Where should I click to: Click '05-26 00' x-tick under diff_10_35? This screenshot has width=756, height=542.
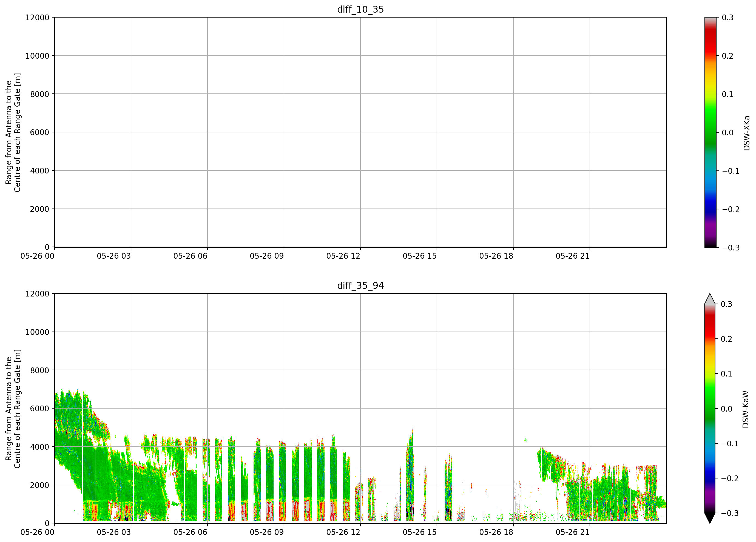click(37, 256)
